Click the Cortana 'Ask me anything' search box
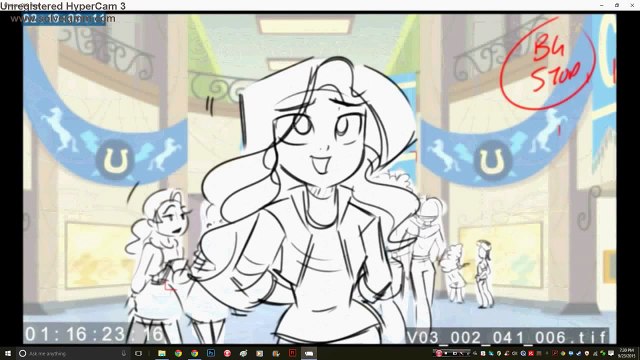The height and width of the screenshot is (360, 640). (73, 353)
